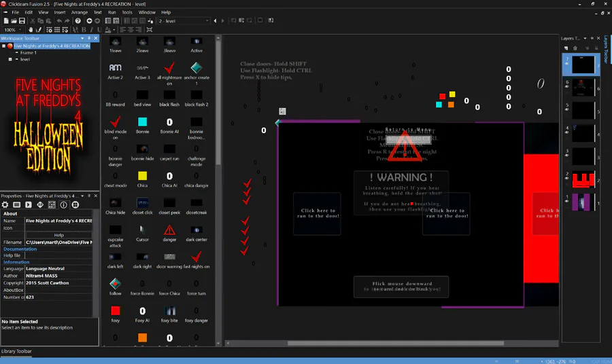Click the delete layer trash icon

click(575, 48)
